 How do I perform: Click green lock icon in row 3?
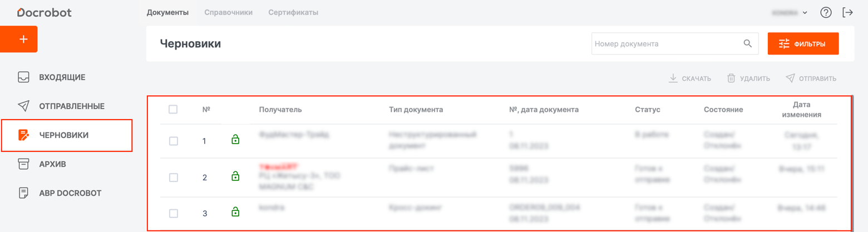pos(235,212)
